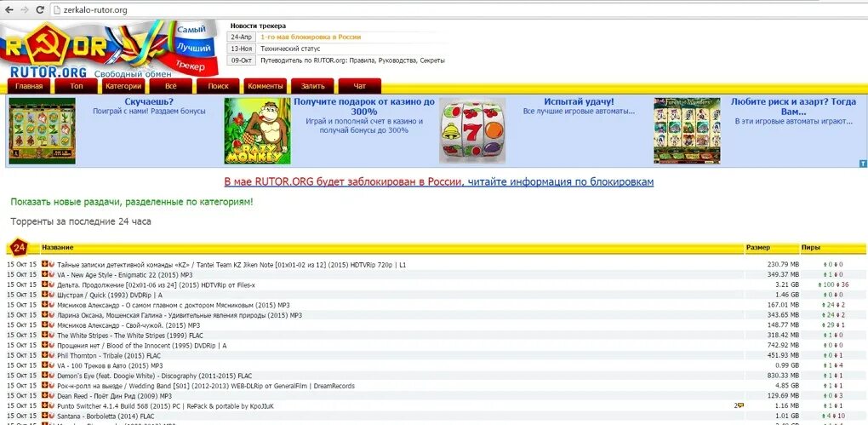Click the size value 830.33 MB

[783, 376]
